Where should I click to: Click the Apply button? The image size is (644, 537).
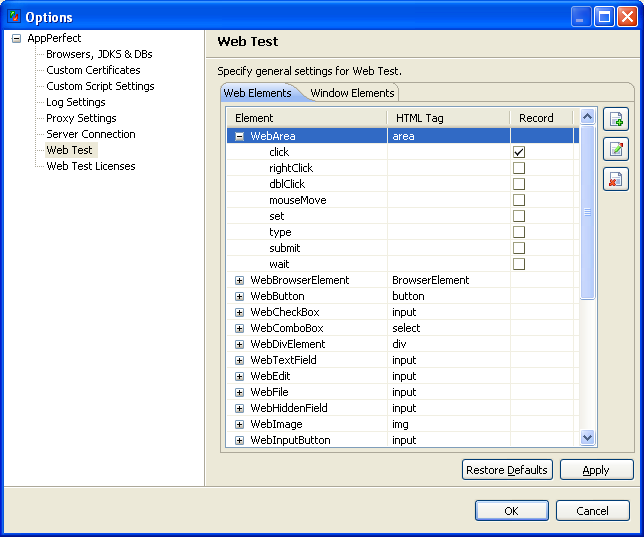(596, 470)
